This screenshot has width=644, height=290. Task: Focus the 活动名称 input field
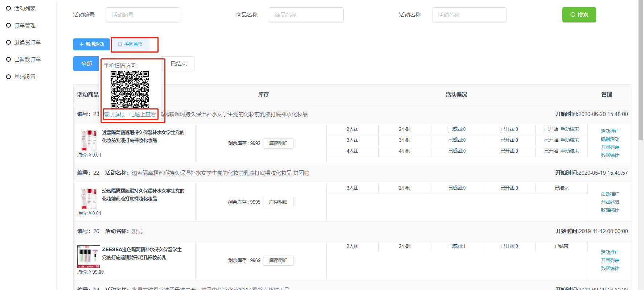pos(469,15)
